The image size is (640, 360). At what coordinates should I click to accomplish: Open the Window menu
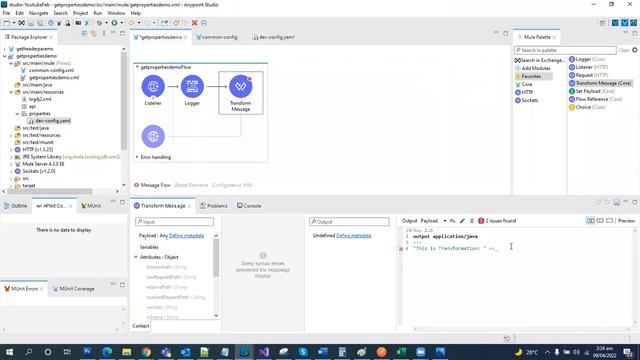point(116,13)
